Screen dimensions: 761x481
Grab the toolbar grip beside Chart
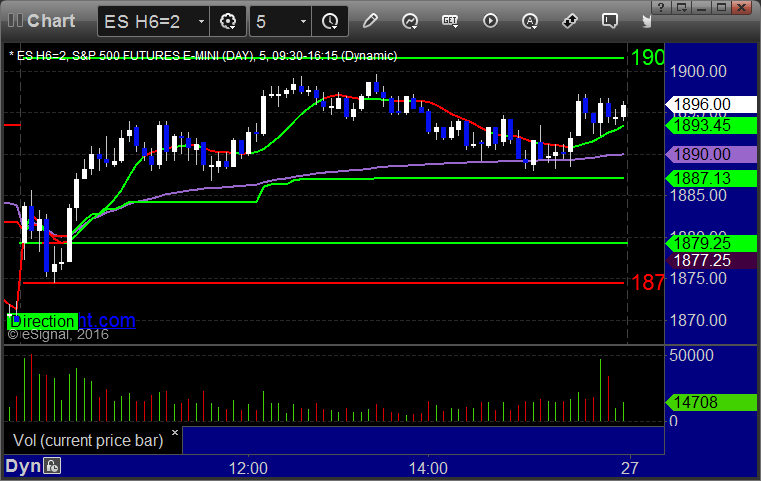(15, 21)
